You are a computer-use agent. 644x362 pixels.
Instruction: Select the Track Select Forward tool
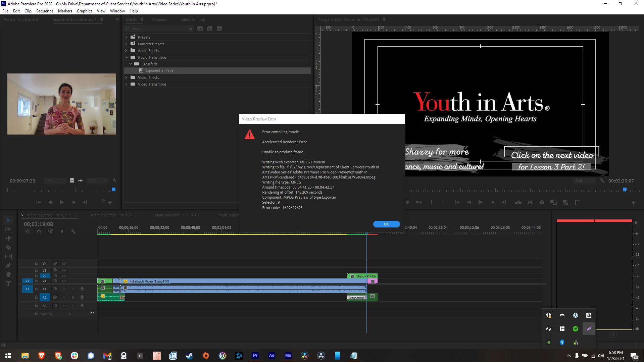click(x=8, y=229)
